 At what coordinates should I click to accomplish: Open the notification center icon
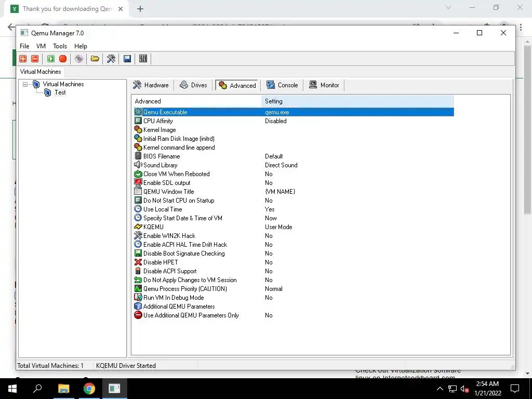515,389
